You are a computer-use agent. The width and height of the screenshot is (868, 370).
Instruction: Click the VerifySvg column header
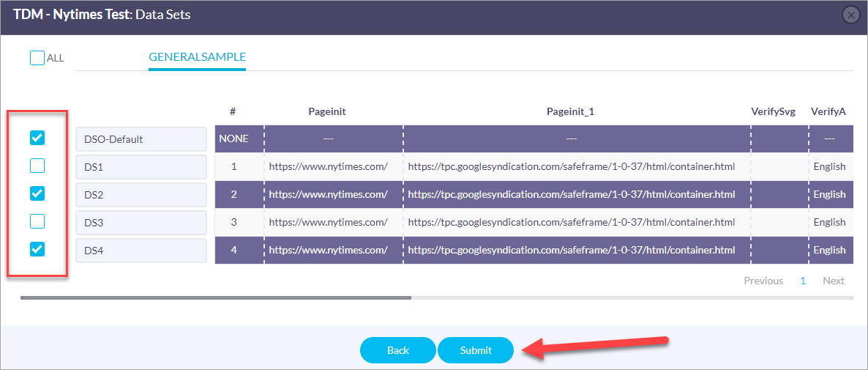(774, 111)
